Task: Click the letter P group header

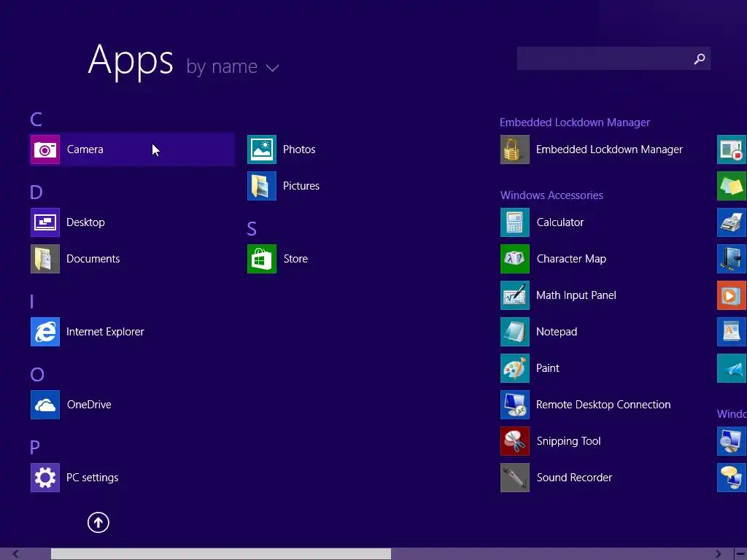Action: pyautogui.click(x=35, y=448)
